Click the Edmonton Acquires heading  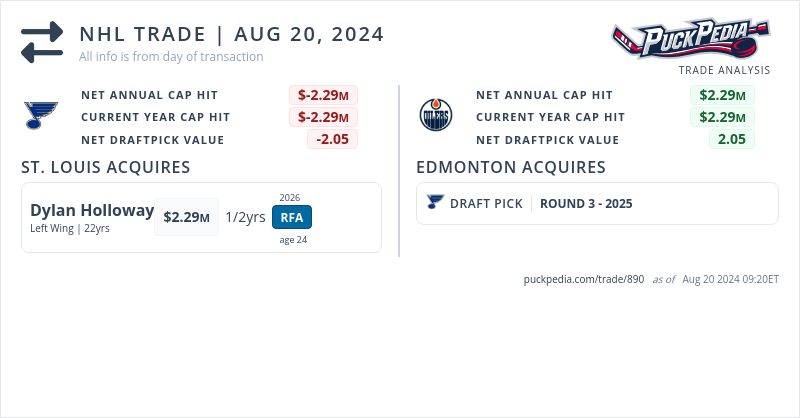tap(510, 167)
